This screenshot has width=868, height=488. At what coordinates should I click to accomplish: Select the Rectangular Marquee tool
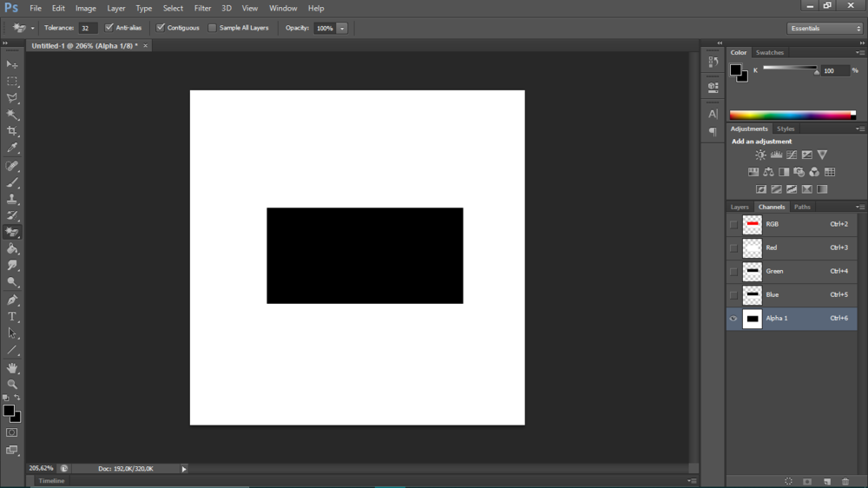point(11,82)
